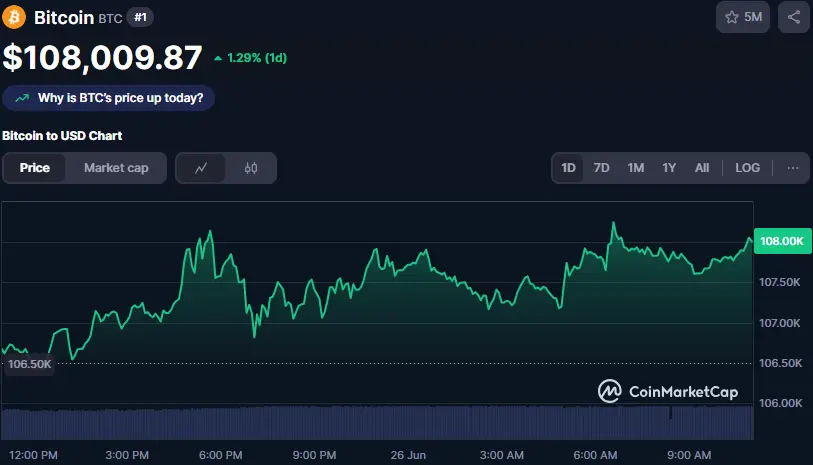Set chart range to 7D
813x465 pixels.
pyautogui.click(x=601, y=168)
